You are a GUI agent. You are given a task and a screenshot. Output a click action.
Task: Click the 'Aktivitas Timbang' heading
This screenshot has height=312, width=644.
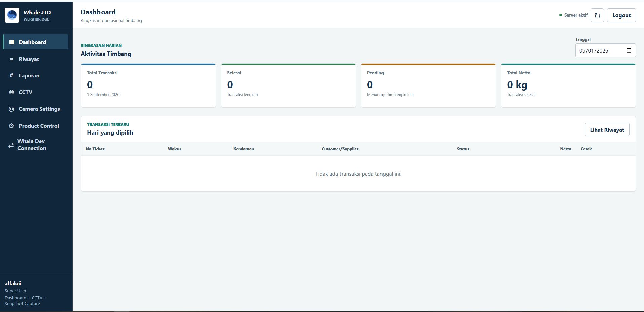(x=106, y=54)
